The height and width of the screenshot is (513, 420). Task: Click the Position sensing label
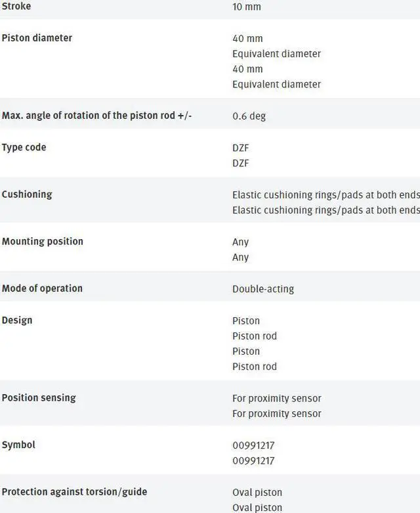point(39,398)
